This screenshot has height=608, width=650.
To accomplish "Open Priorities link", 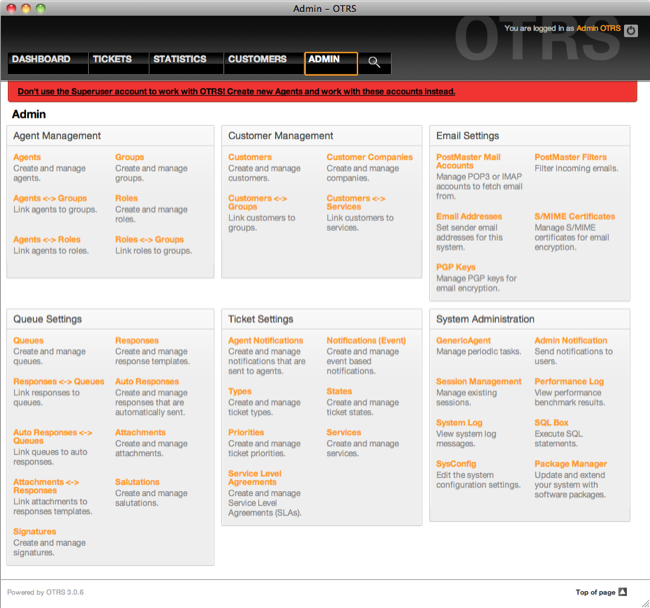I will click(246, 432).
